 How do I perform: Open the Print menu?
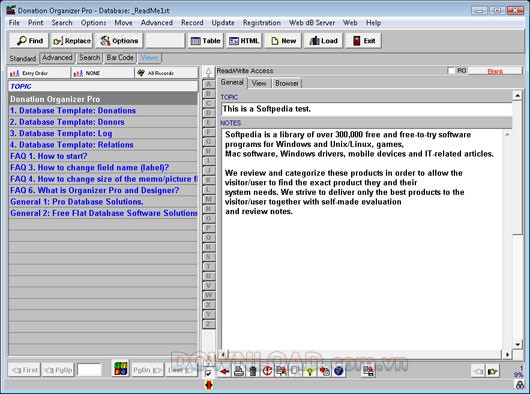tap(35, 23)
